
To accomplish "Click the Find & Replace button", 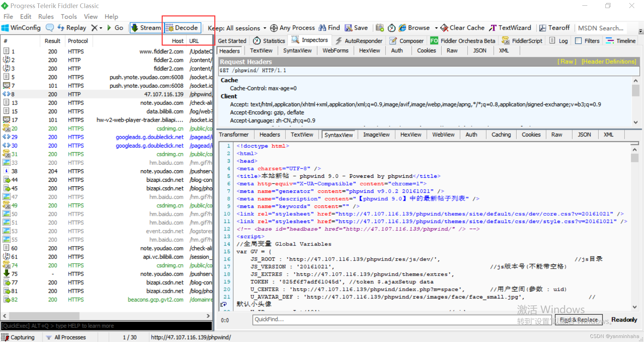I will point(579,320).
